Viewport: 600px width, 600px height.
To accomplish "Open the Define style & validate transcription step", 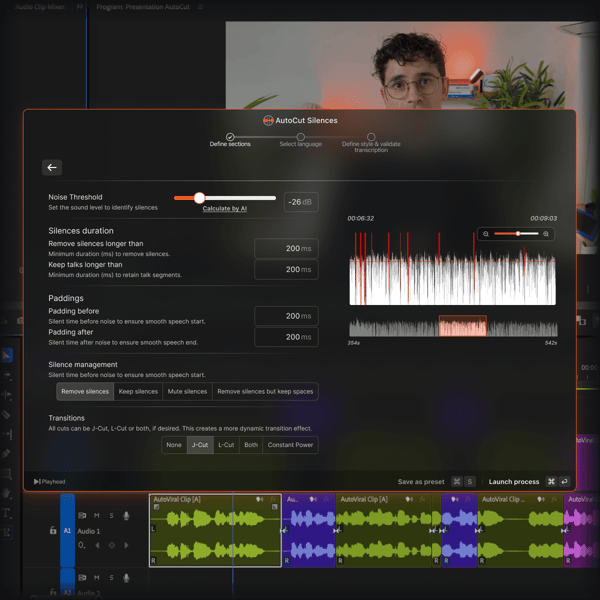I will click(x=371, y=137).
